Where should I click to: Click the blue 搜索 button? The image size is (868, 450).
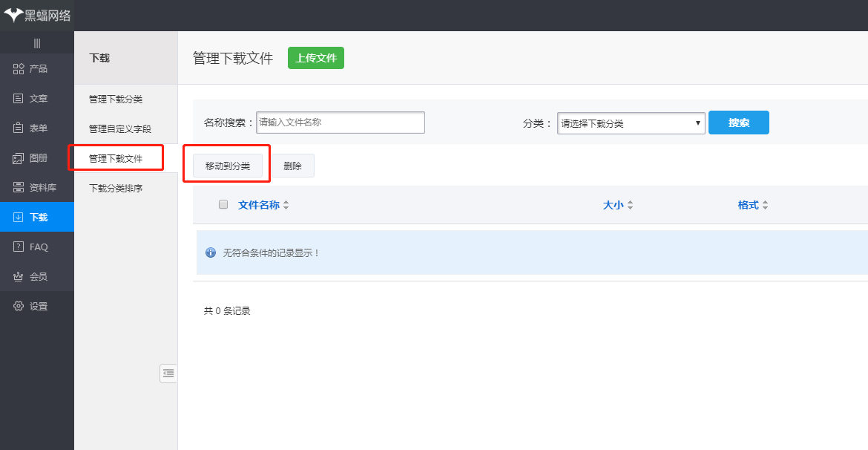coord(738,123)
